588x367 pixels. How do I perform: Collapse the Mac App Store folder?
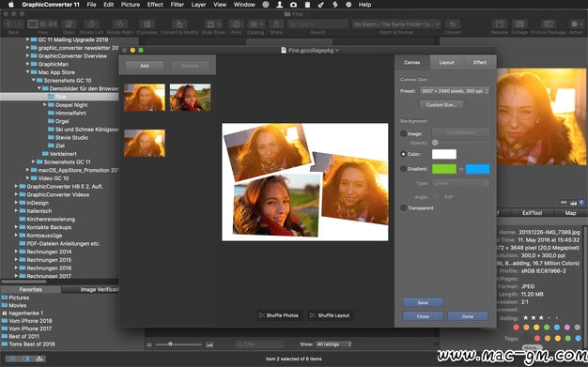click(28, 72)
